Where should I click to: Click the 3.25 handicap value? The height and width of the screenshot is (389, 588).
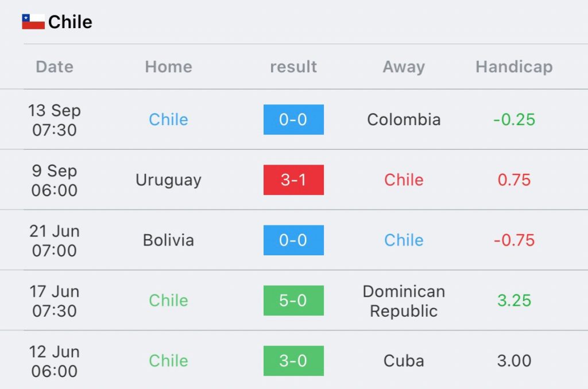click(514, 301)
